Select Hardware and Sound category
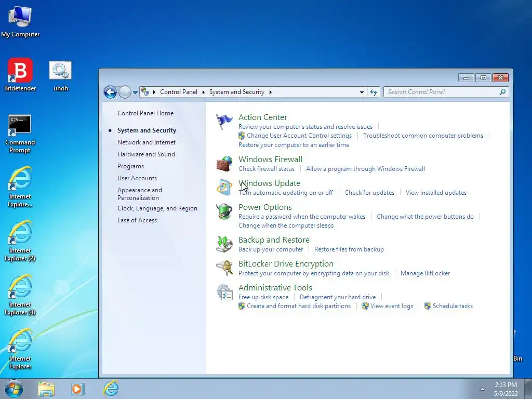532x399 pixels. [146, 154]
